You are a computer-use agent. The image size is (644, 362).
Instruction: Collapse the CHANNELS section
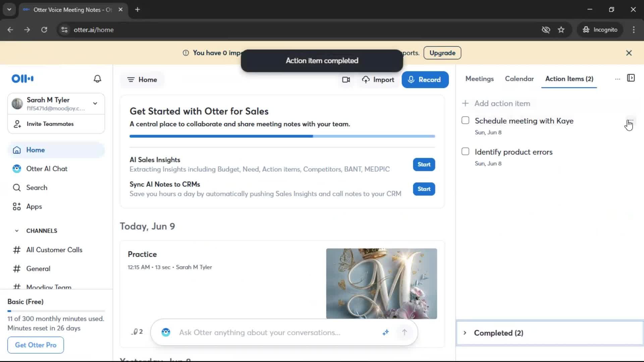(x=16, y=231)
